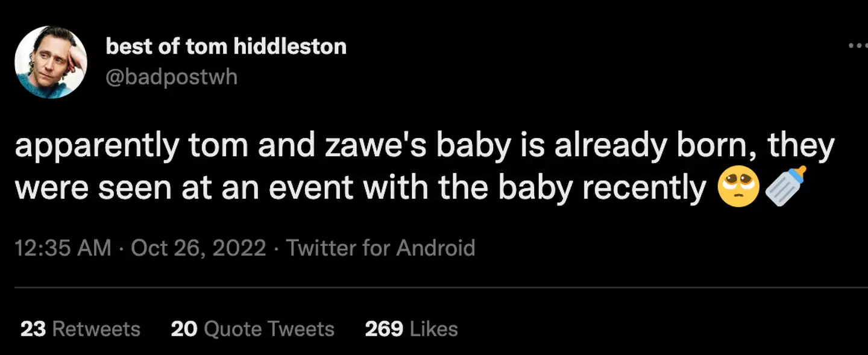
Task: Click the 269 likes number
Action: pyautogui.click(x=384, y=328)
